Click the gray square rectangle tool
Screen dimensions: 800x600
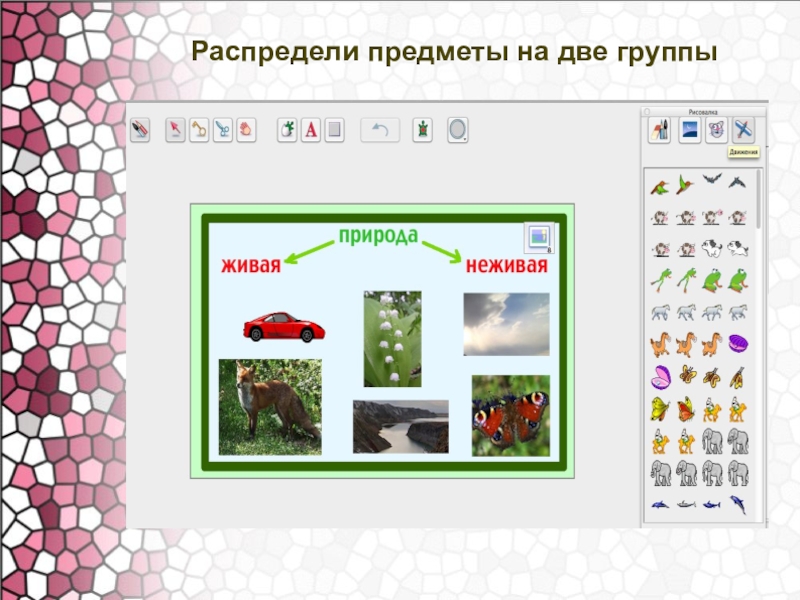coord(335,129)
